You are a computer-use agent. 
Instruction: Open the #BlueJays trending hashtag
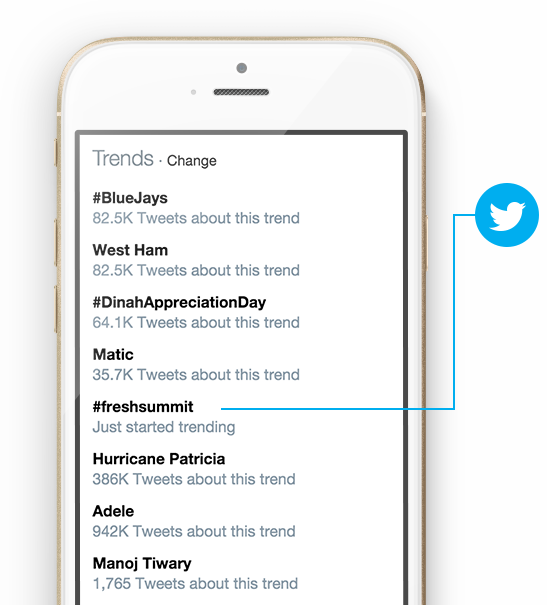click(x=130, y=198)
